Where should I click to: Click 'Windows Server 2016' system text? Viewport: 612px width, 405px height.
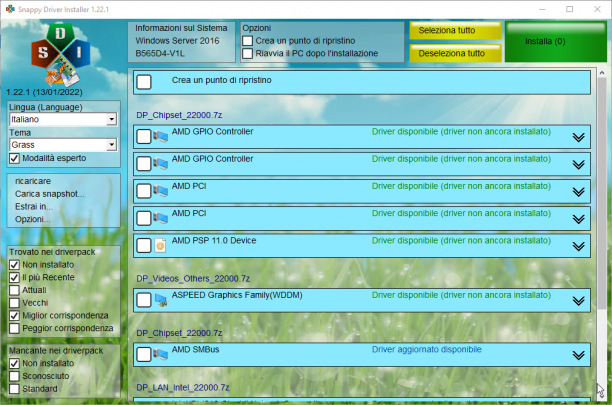point(177,41)
